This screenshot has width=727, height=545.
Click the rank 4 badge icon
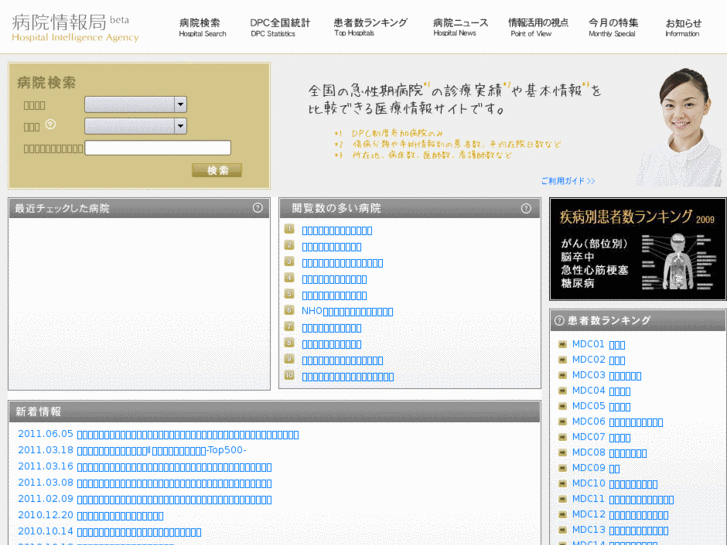click(289, 278)
